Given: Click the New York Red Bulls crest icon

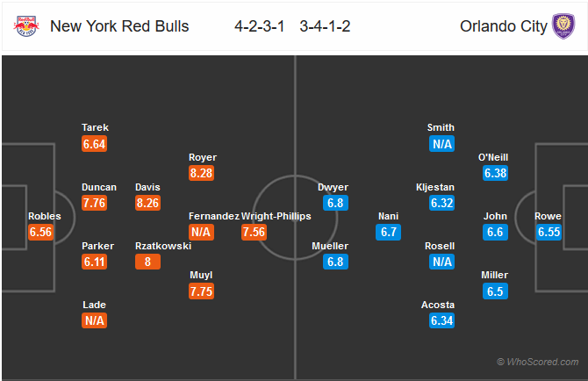Looking at the screenshot, I should pos(26,25).
